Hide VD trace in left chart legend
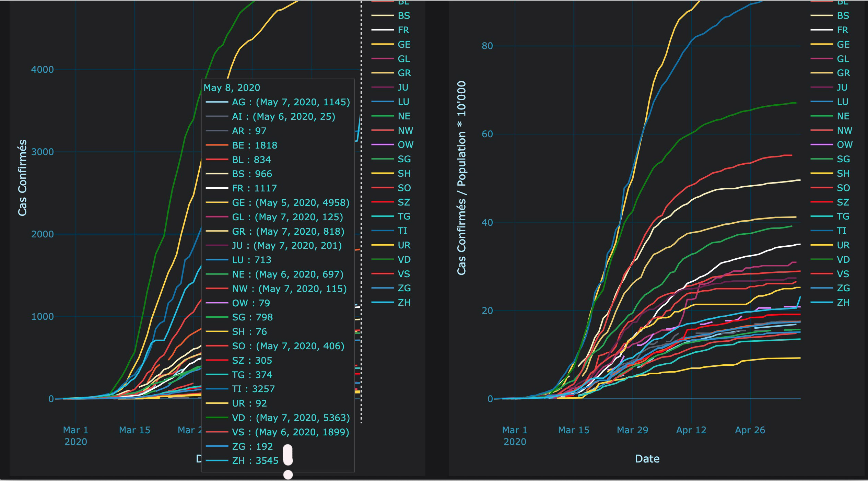868x481 pixels. [x=404, y=260]
